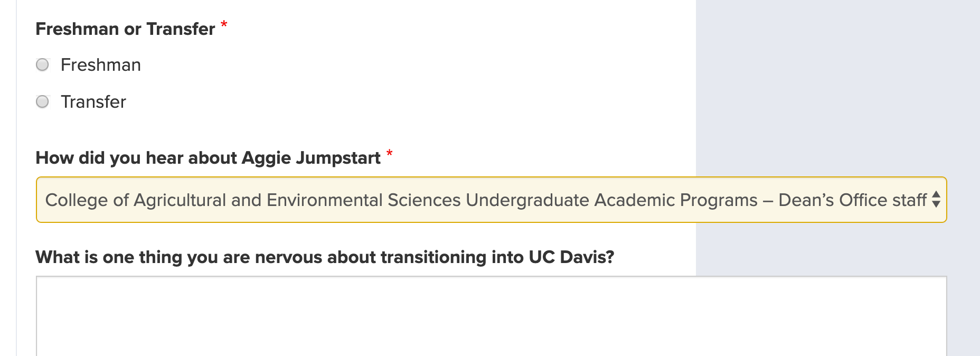The height and width of the screenshot is (356, 980).
Task: Click the "Freshman or Transfer" question label
Action: pyautogui.click(x=125, y=29)
